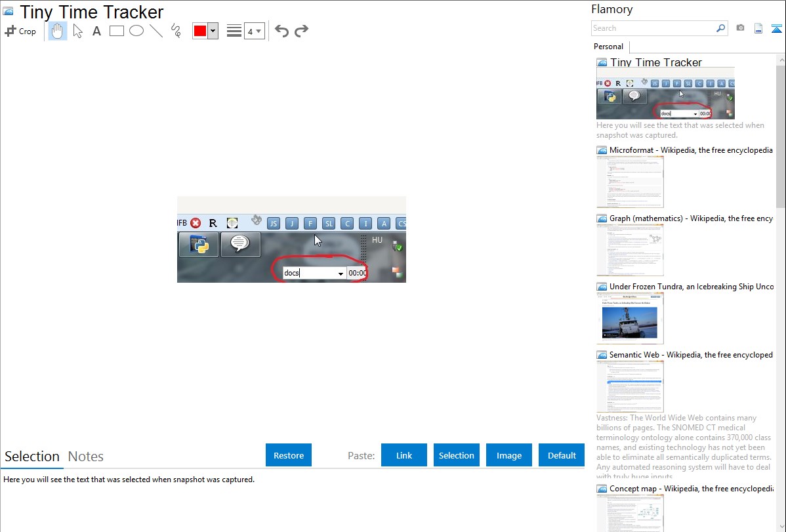The image size is (786, 532).
Task: Open the Selection tab
Action: (32, 457)
